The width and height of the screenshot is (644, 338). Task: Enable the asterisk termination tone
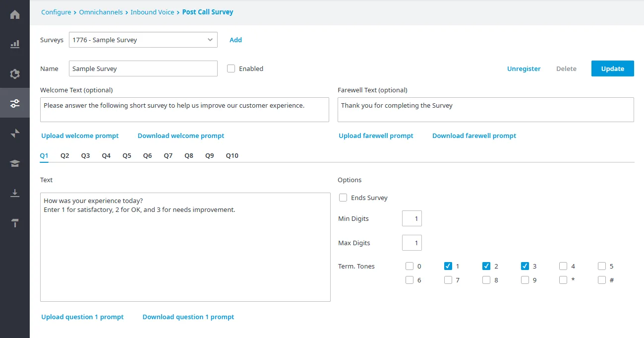pos(563,280)
